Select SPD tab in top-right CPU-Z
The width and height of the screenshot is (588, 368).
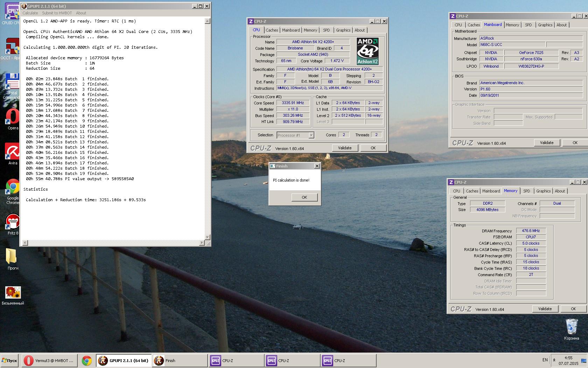(x=528, y=25)
